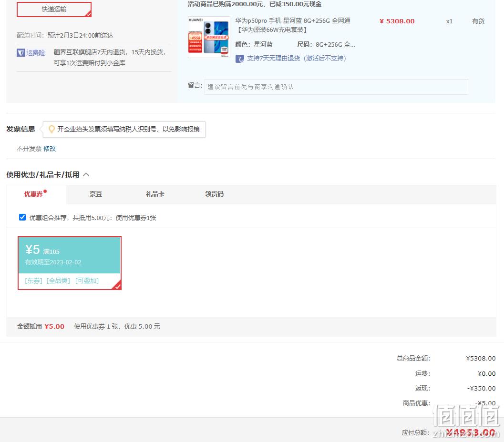This screenshot has width=504, height=442.
Task: Switch to the 京豆 tab
Action: [95, 194]
